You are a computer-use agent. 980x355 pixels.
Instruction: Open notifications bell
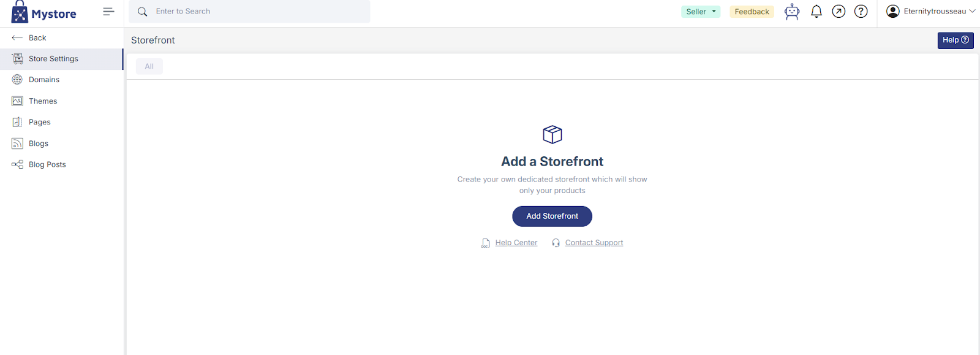point(816,12)
